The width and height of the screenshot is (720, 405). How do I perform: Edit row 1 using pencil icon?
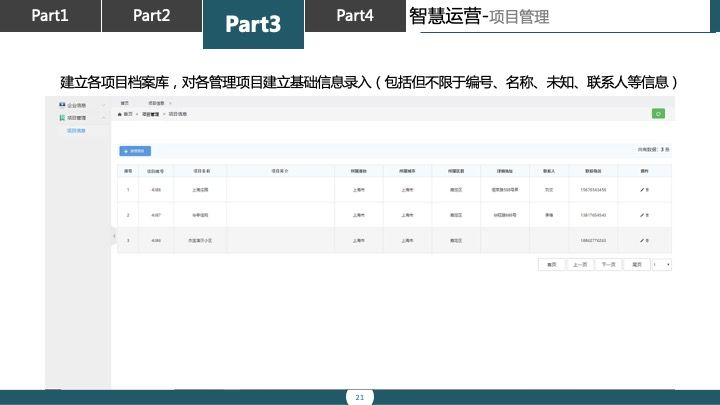tap(642, 190)
